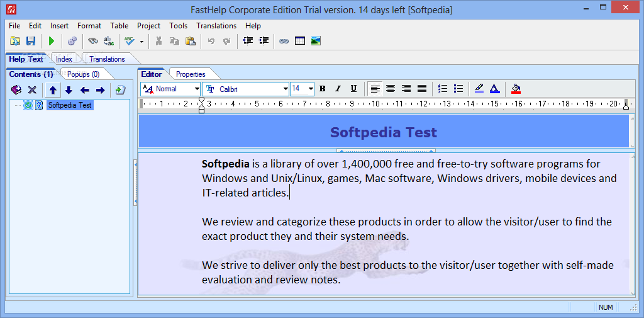This screenshot has width=644, height=318.
Task: Select the Editor tab
Action: 152,74
